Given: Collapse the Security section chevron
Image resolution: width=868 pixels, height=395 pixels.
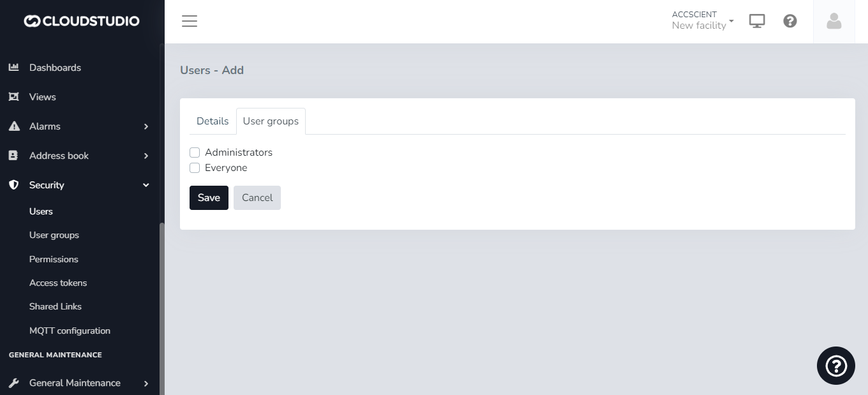Looking at the screenshot, I should tap(146, 185).
